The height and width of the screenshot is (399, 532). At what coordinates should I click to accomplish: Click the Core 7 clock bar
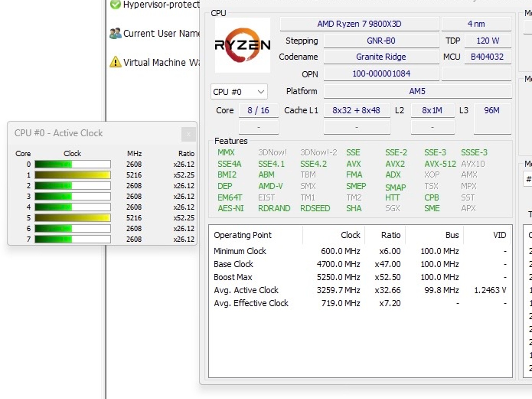[73, 239]
